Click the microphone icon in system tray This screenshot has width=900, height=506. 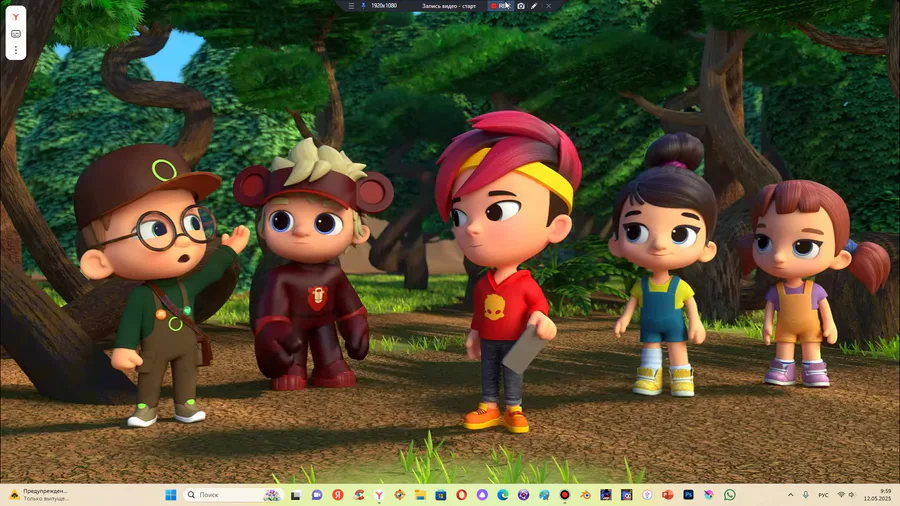point(806,495)
